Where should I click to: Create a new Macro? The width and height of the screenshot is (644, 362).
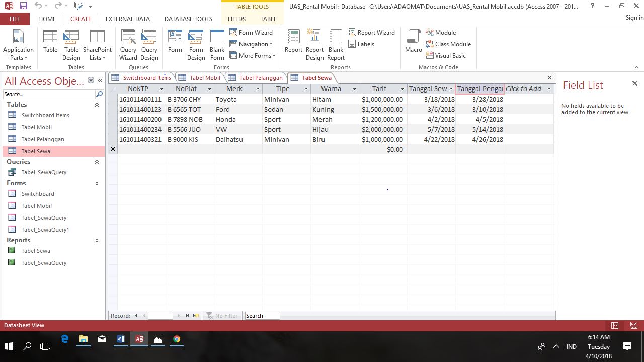click(x=414, y=41)
